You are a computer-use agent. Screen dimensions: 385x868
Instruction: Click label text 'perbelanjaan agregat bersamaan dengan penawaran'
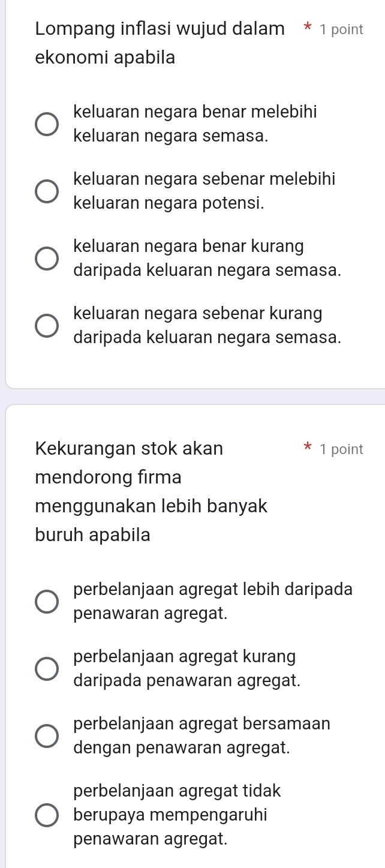201,736
